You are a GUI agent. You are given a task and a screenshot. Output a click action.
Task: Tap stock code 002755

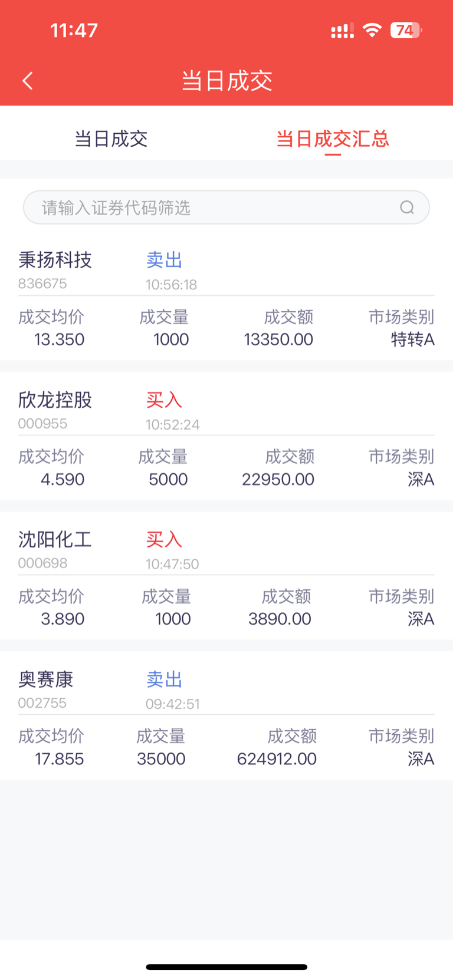coord(42,703)
